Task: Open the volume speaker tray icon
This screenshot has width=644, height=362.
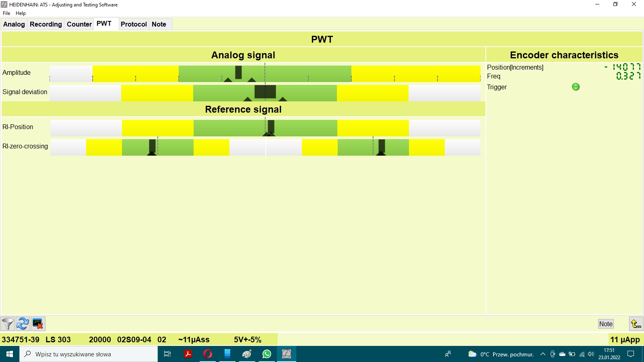Action: pos(591,354)
